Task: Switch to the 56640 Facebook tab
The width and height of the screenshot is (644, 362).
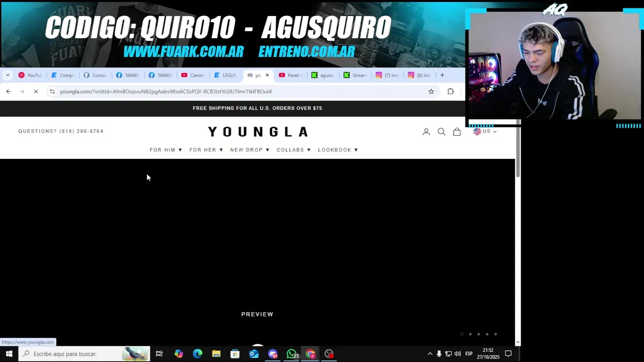Action: click(127, 75)
